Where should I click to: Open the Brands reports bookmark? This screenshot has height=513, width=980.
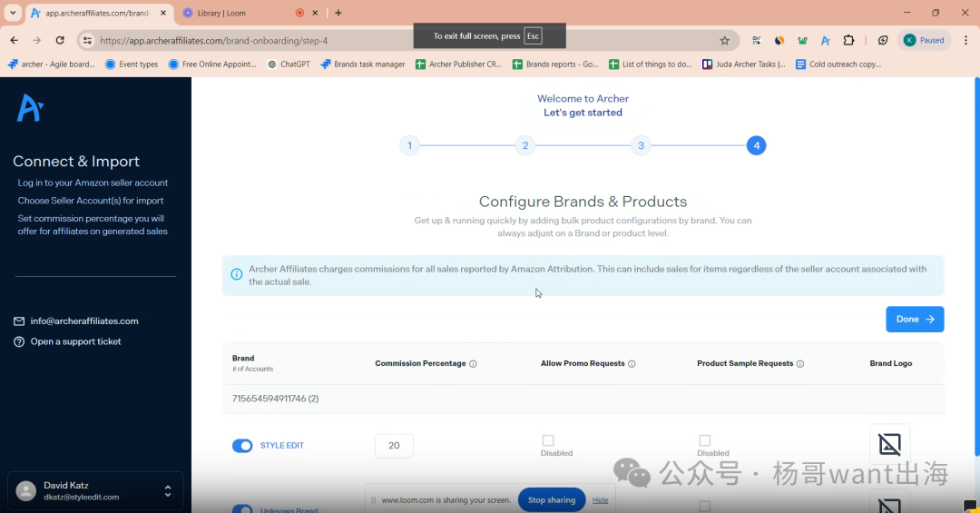pyautogui.click(x=555, y=64)
